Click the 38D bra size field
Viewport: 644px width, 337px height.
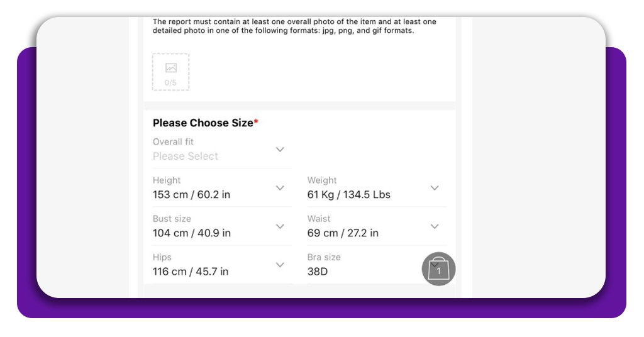pos(318,272)
